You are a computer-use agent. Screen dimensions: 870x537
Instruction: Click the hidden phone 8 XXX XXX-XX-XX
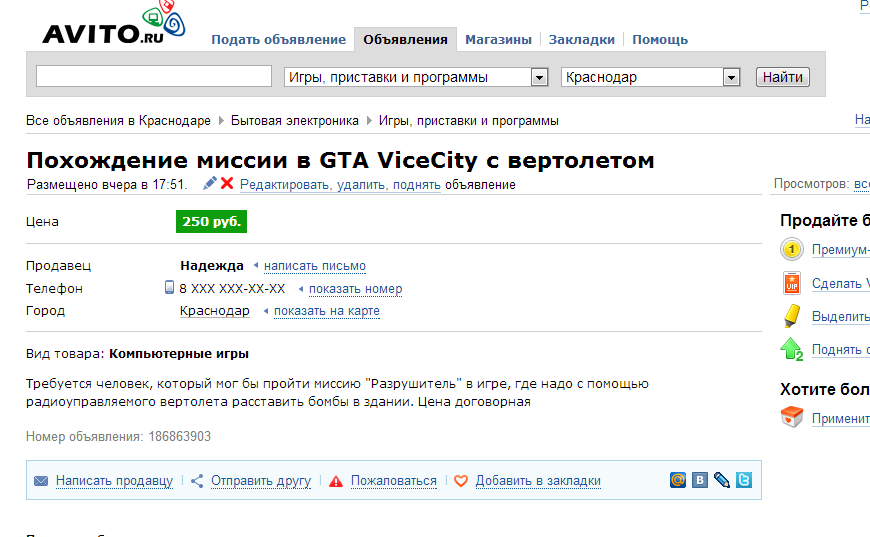[x=232, y=288]
